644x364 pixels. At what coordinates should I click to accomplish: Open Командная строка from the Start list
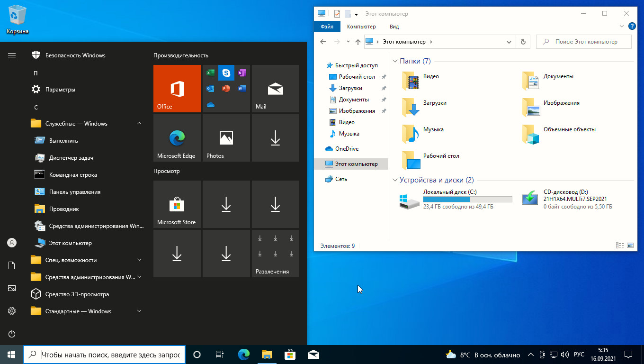[73, 175]
